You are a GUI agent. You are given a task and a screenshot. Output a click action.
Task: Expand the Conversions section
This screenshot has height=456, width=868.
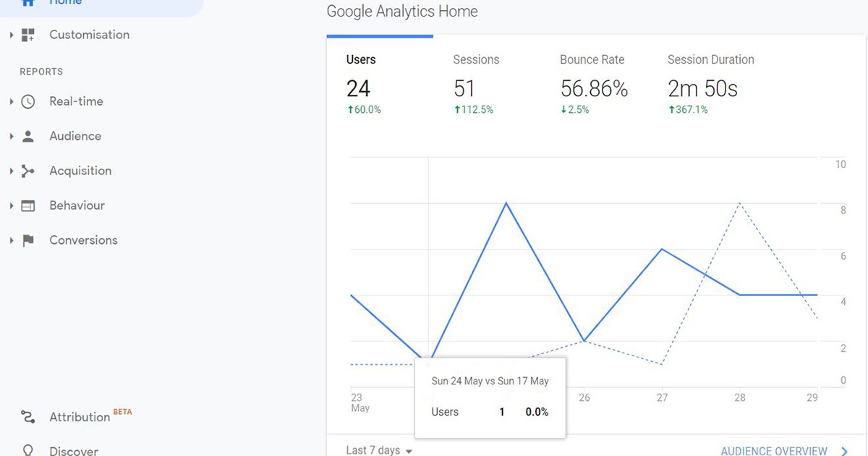pyautogui.click(x=10, y=240)
